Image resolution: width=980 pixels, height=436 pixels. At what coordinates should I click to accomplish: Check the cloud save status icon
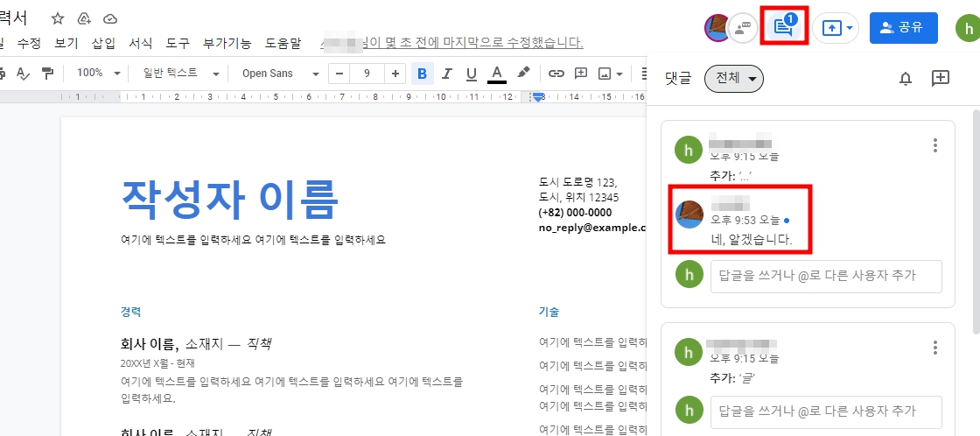(x=110, y=18)
